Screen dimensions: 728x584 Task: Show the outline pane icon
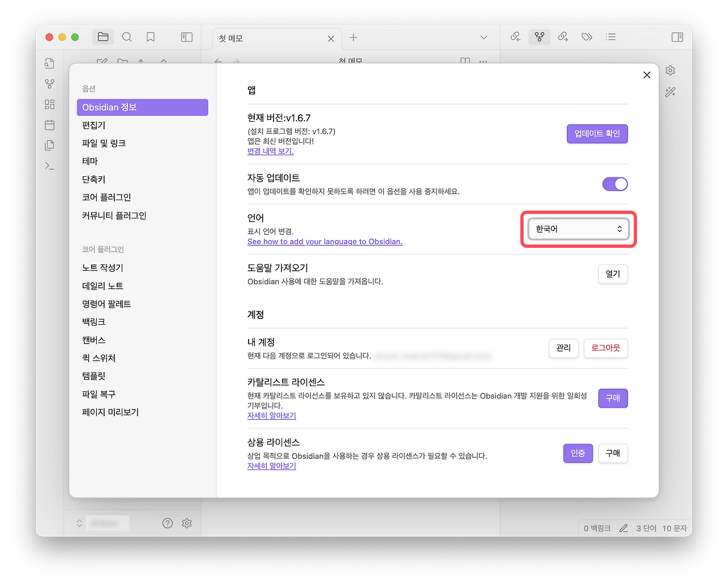[611, 37]
